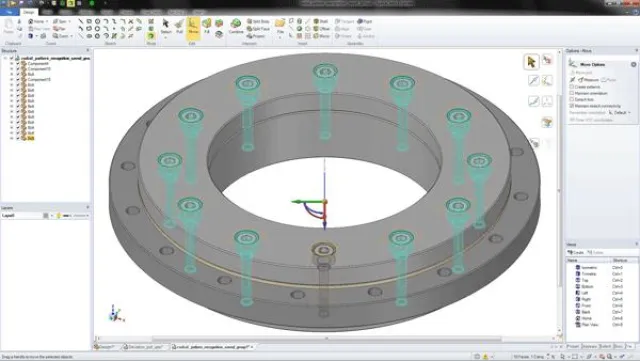640x361 pixels.
Task: Toggle the Create patterns checkbox
Action: click(x=572, y=87)
